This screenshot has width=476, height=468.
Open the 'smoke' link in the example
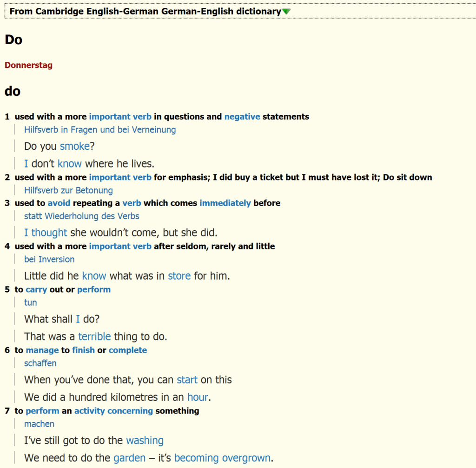[74, 146]
